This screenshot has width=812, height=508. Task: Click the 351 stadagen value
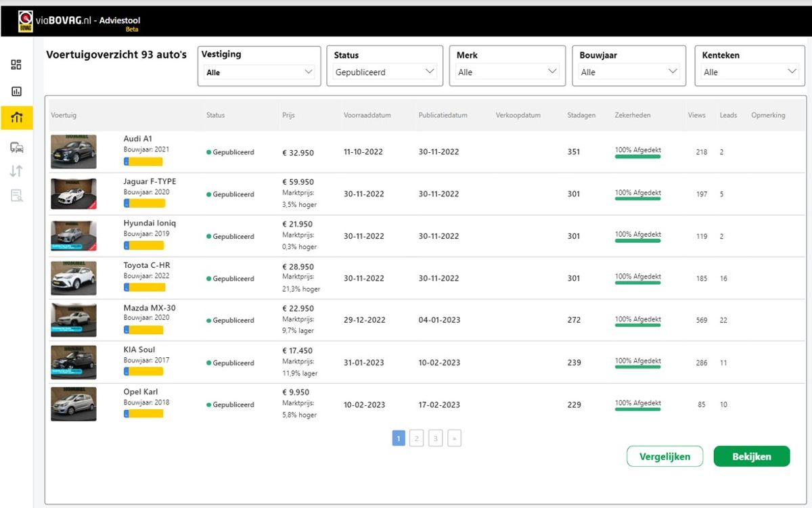pyautogui.click(x=574, y=152)
